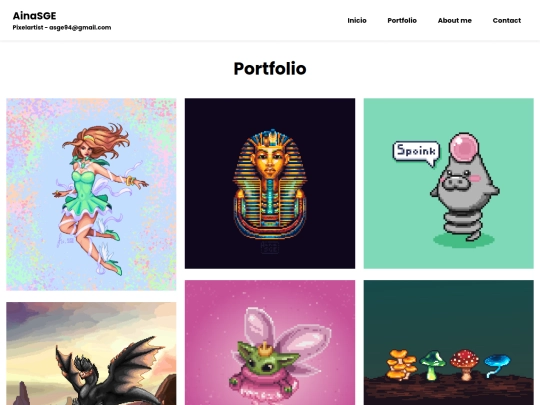Click the green mushroom sprite
540x405 pixels.
[x=433, y=365]
